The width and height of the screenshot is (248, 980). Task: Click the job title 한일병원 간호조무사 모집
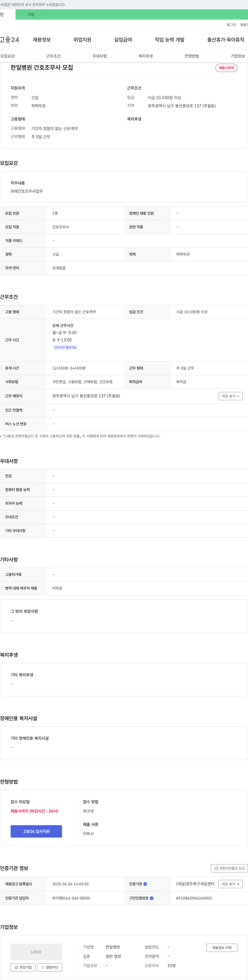[x=42, y=67]
